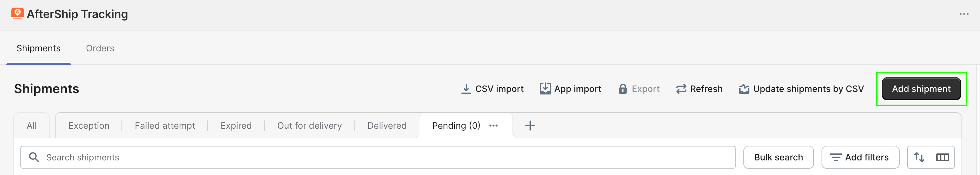Screen dimensions: 980x175
Task: Refresh the shipments list
Action: 699,89
